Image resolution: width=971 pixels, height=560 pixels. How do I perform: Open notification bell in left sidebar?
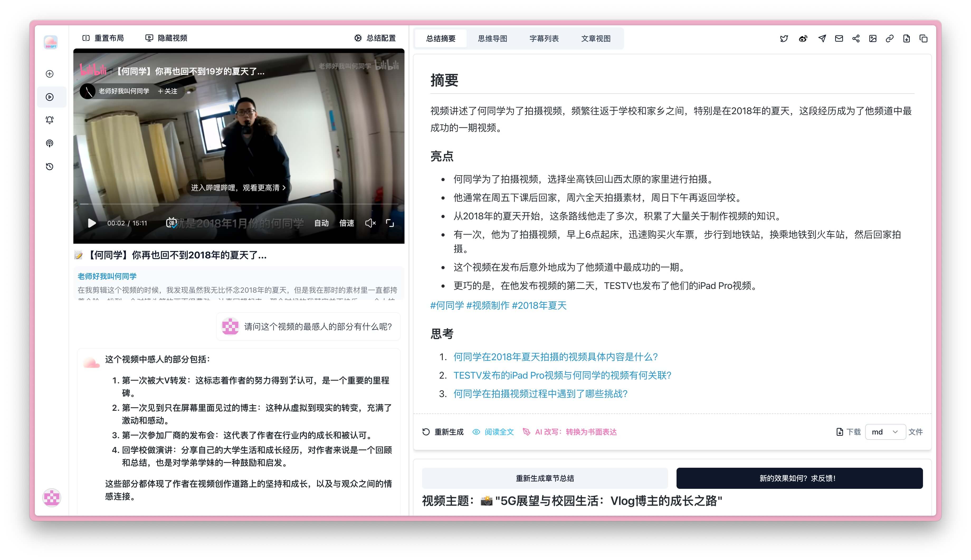click(x=50, y=120)
